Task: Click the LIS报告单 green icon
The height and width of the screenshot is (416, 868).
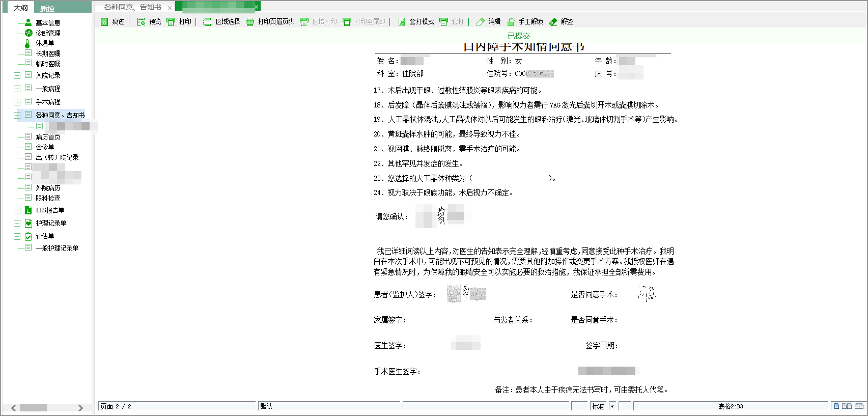Action: 29,210
